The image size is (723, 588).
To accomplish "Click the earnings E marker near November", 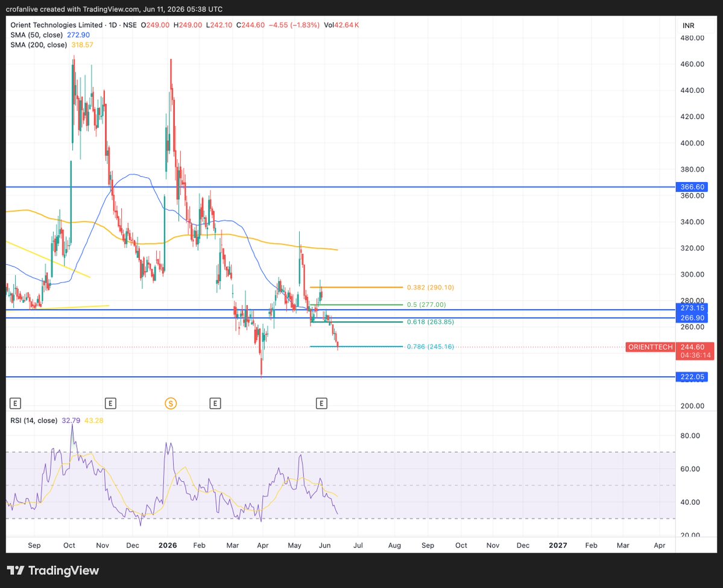I will [x=110, y=403].
